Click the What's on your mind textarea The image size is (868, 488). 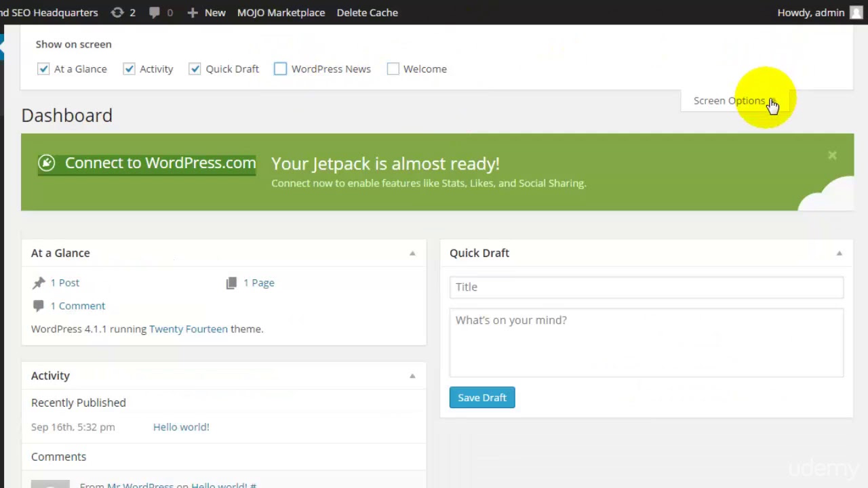click(x=646, y=343)
